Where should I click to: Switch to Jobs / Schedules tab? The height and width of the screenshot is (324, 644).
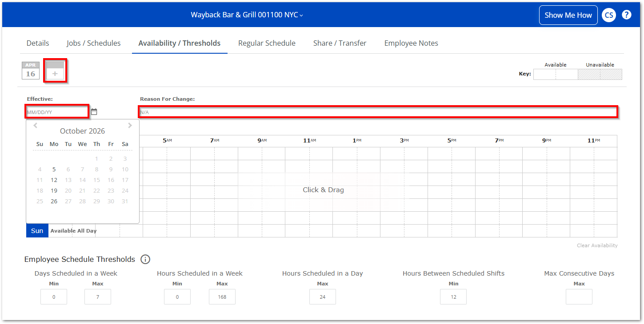pyautogui.click(x=94, y=43)
